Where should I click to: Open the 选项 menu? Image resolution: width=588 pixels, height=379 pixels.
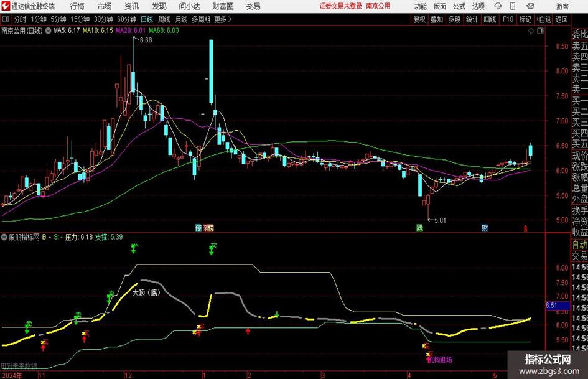[x=478, y=6]
